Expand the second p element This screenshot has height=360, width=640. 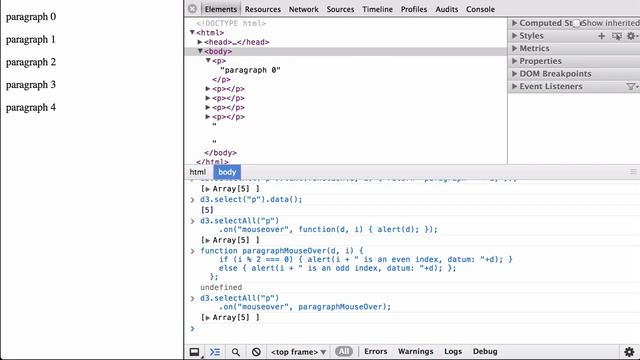tap(208, 89)
